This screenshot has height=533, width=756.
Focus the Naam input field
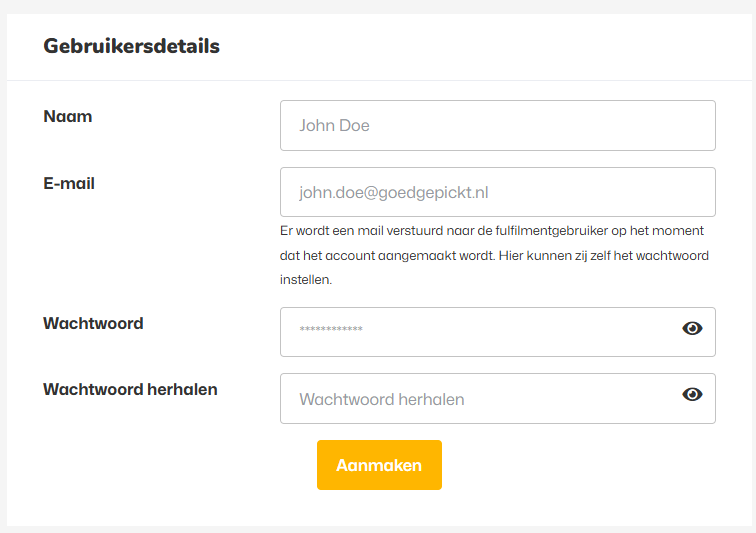click(x=497, y=126)
